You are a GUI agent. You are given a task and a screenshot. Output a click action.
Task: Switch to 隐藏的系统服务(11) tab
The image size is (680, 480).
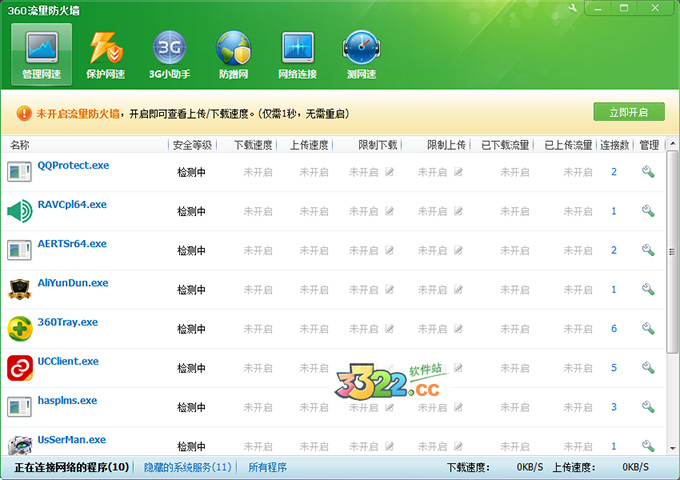pyautogui.click(x=188, y=467)
